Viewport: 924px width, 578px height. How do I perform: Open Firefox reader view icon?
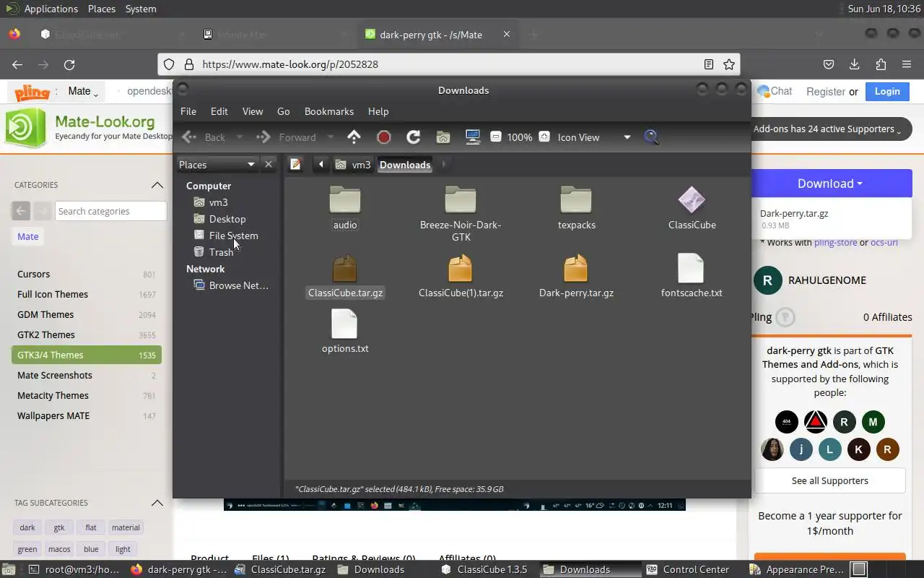coord(709,64)
